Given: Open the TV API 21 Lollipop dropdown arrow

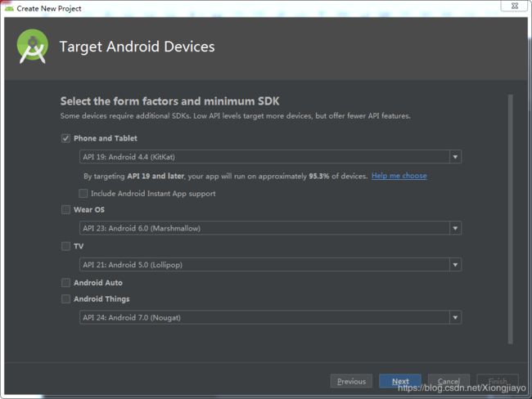Looking at the screenshot, I should tap(455, 265).
